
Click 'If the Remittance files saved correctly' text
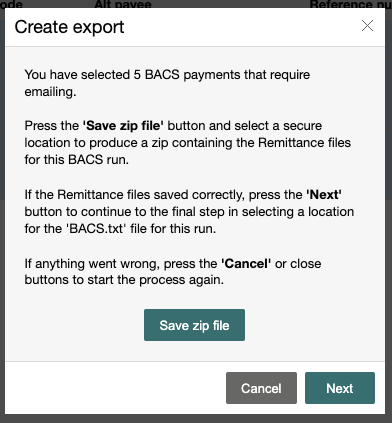[135, 195]
